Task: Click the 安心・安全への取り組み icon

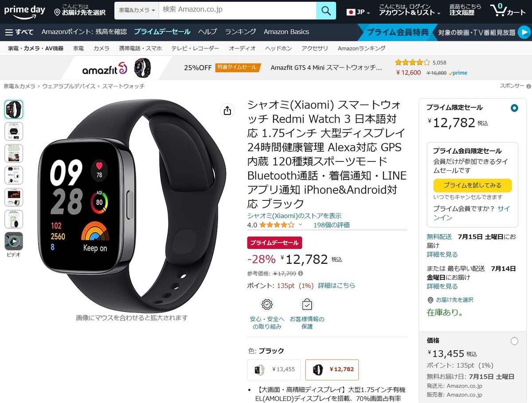Action: point(267,305)
